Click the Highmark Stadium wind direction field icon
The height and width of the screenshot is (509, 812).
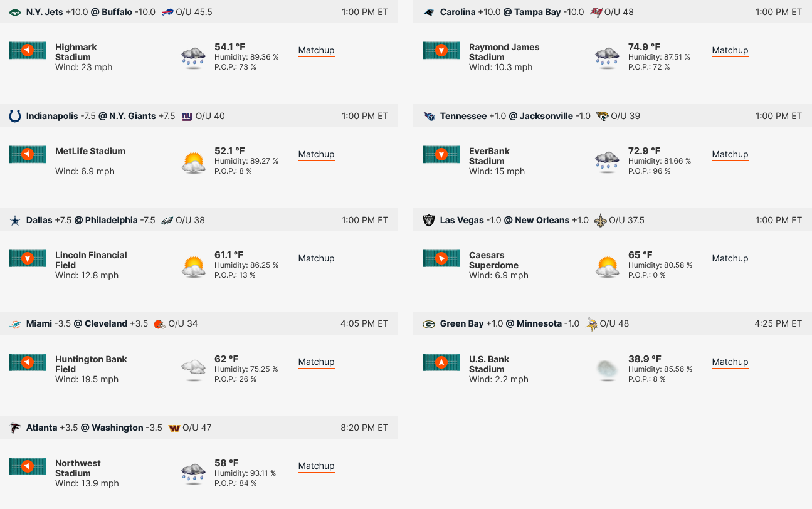(28, 50)
